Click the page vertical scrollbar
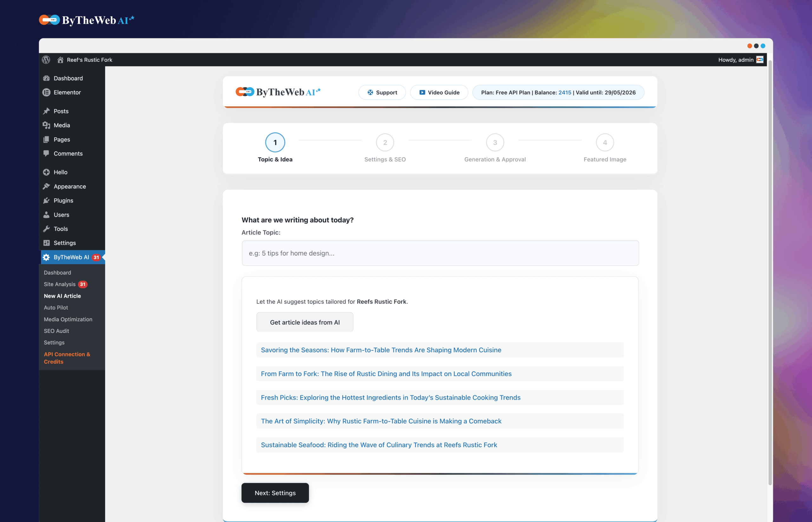The width and height of the screenshot is (812, 522). (770, 273)
